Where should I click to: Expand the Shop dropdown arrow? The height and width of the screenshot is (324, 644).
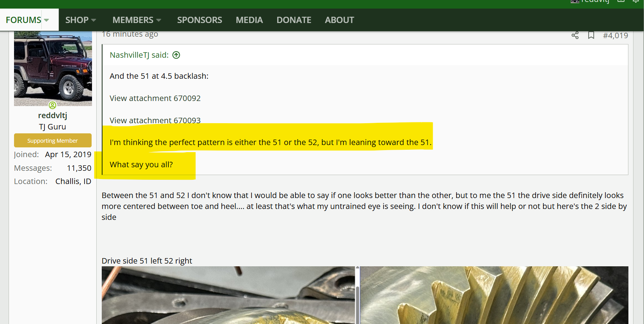click(x=94, y=20)
